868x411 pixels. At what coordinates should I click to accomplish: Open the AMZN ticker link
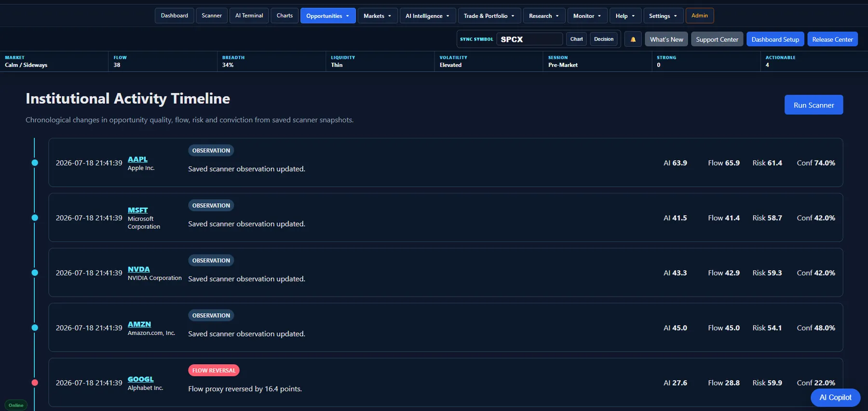click(139, 324)
